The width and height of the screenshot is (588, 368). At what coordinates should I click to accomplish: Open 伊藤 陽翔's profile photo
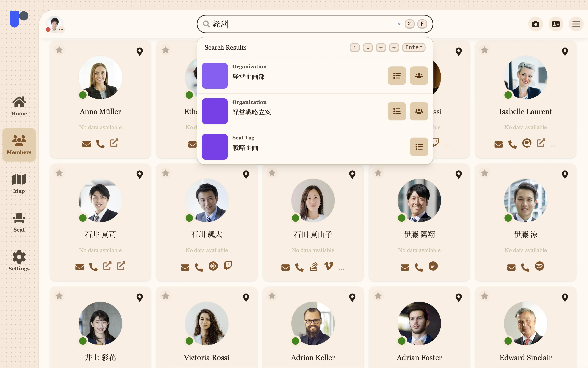point(419,201)
